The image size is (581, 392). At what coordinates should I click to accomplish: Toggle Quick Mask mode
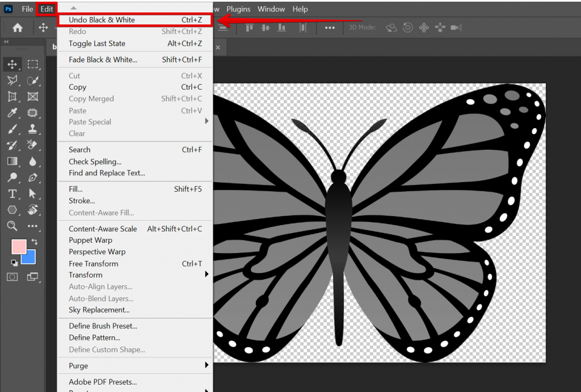[x=12, y=277]
